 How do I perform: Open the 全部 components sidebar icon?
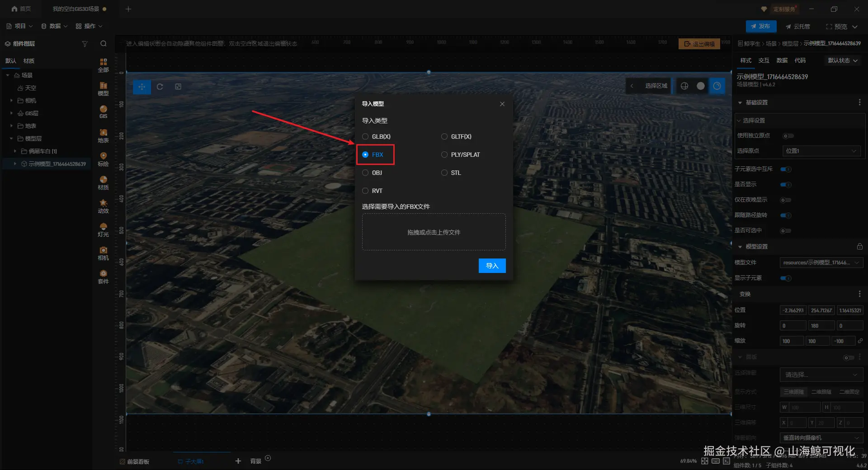click(x=103, y=65)
